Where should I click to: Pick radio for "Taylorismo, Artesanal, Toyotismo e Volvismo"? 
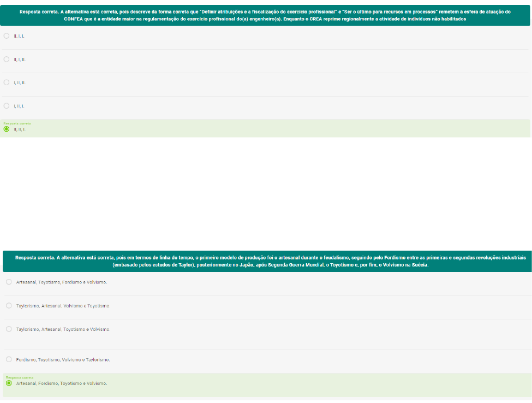pos(9,329)
